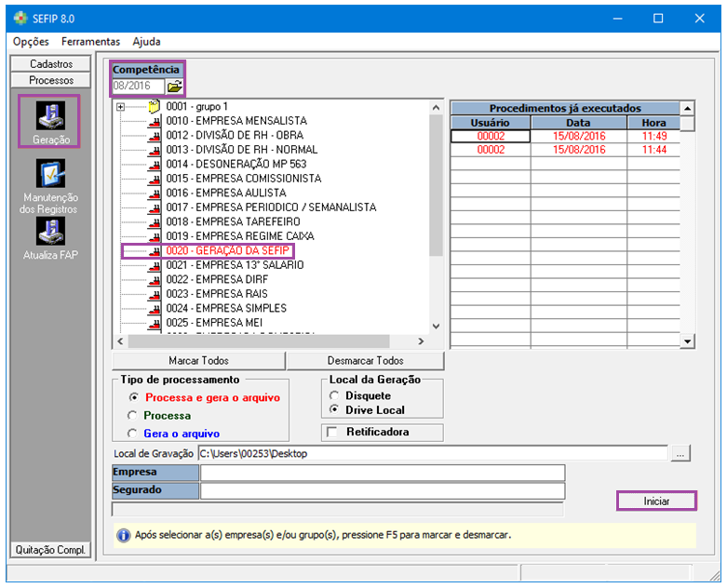Click factory icon beside 0016 EMPRESA AULISTA
The height and width of the screenshot is (588, 727).
pyautogui.click(x=155, y=194)
